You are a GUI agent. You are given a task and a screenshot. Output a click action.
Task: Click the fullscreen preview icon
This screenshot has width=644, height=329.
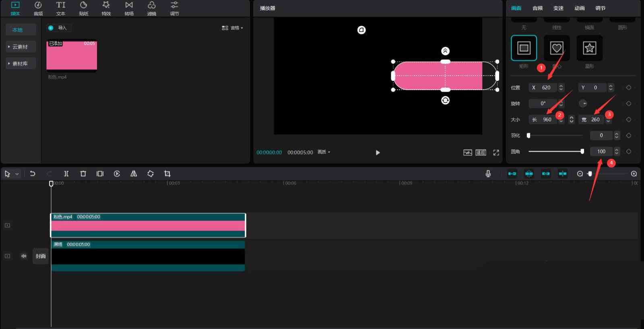coord(496,152)
